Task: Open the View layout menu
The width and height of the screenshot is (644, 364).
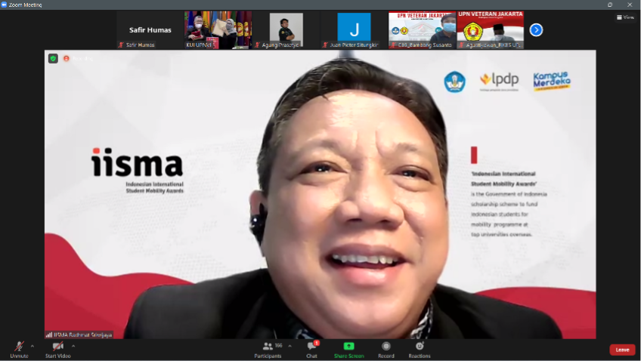Action: 625,17
